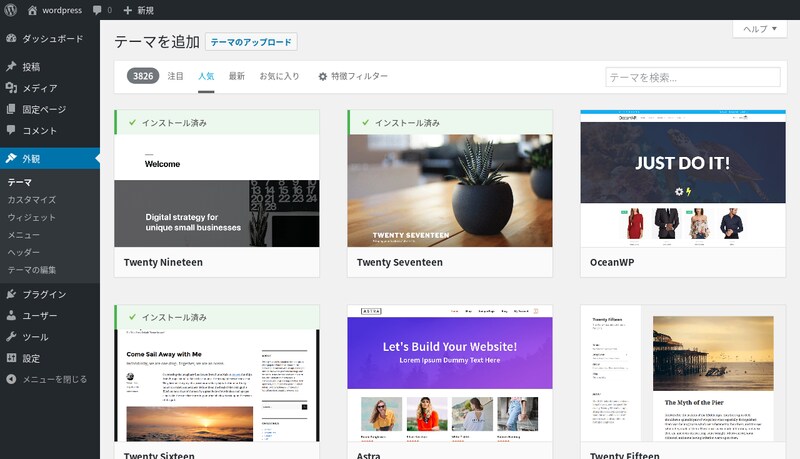The image size is (800, 459).
Task: Click the pushpin icon beside 投稿
Action: click(x=11, y=66)
